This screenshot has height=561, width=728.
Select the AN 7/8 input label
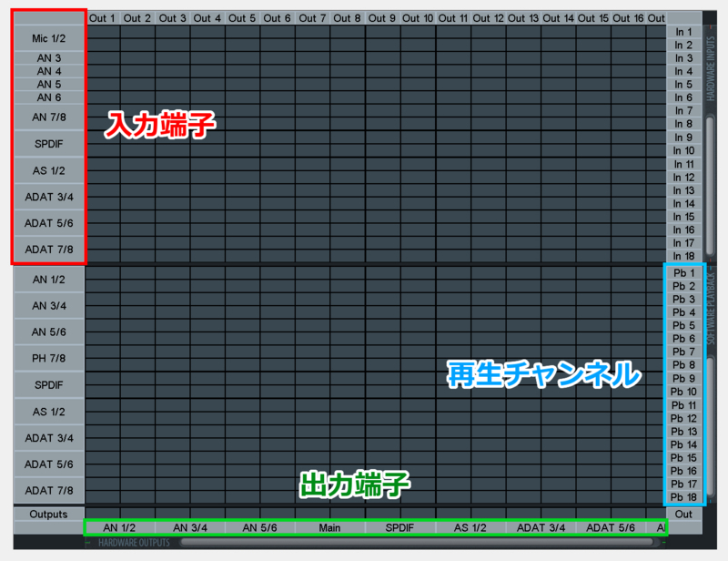click(47, 117)
